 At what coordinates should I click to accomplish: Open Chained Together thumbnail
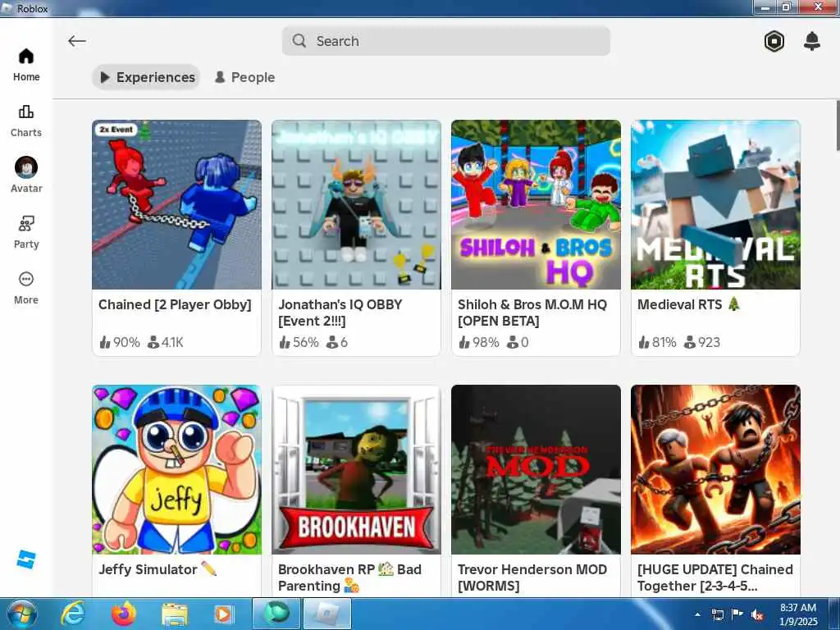click(x=715, y=469)
